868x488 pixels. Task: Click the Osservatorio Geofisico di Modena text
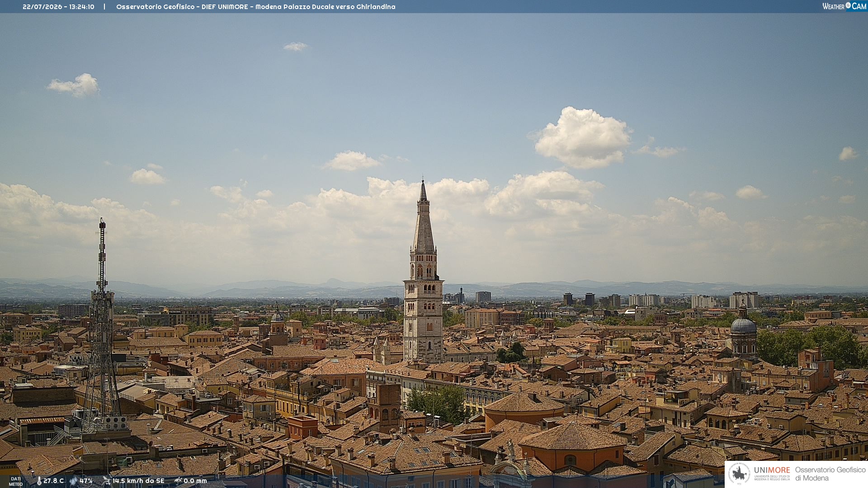point(830,474)
